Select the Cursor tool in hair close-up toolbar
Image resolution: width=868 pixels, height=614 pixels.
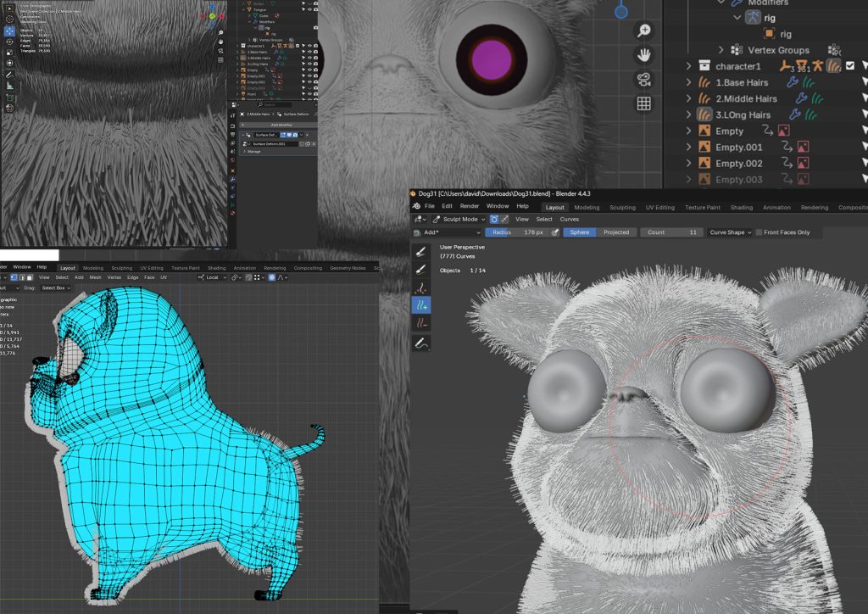click(x=9, y=20)
